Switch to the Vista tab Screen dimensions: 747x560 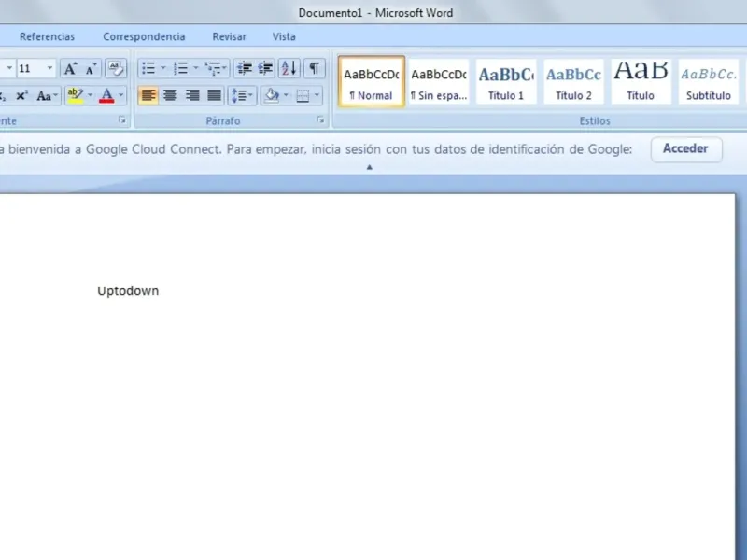coord(284,36)
